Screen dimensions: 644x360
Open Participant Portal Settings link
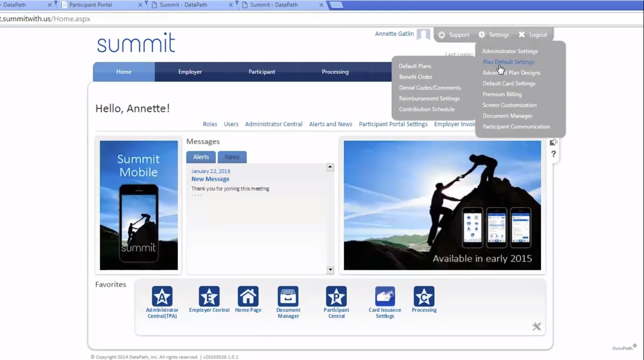coord(393,125)
